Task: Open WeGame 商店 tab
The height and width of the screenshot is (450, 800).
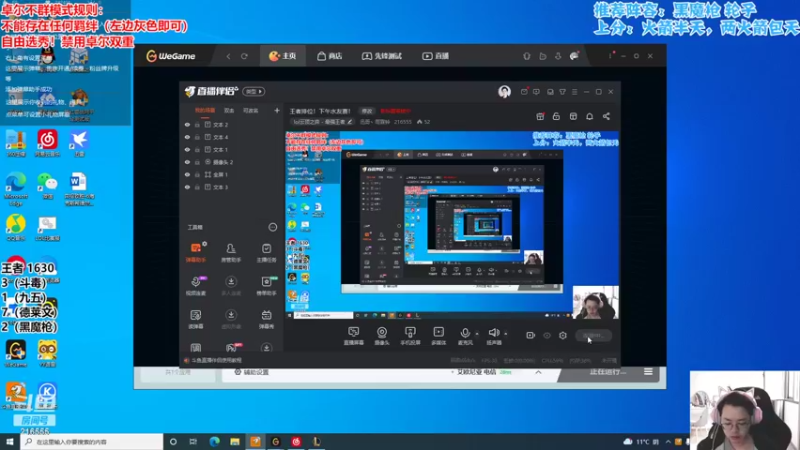Action: 330,56
